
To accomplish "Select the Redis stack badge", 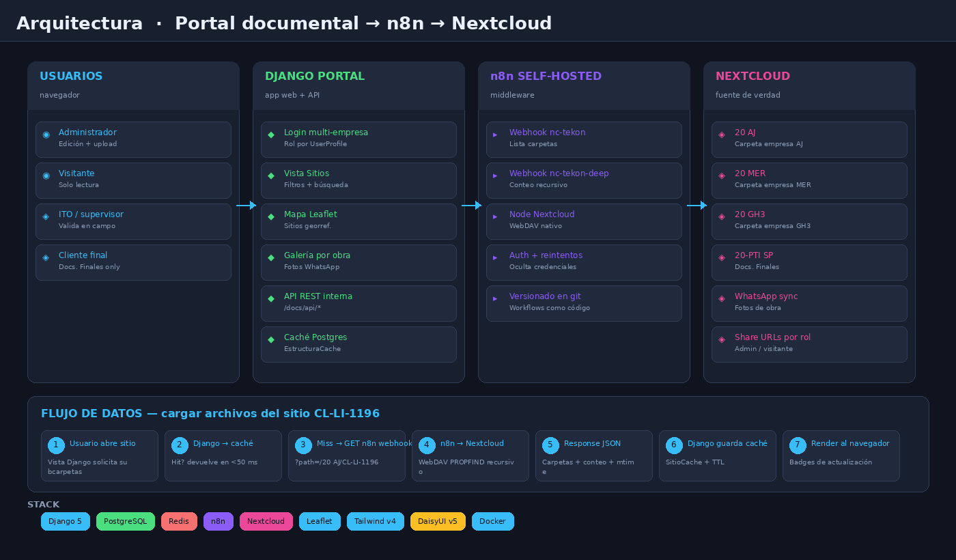I will [x=179, y=521].
